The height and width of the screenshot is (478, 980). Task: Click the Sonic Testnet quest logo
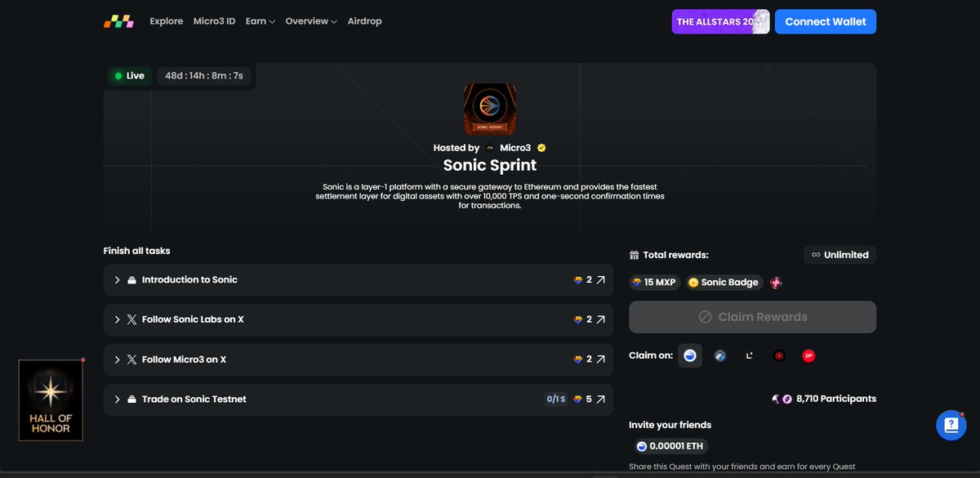point(490,109)
